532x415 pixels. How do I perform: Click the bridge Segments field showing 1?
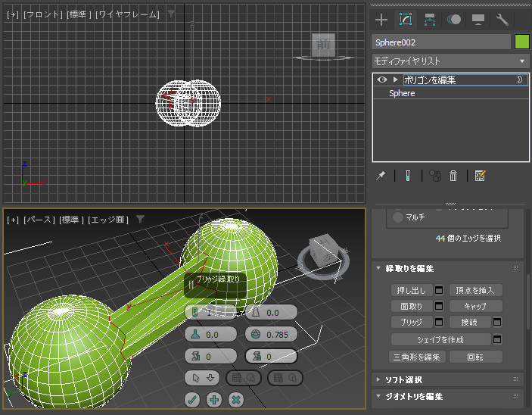pos(210,313)
